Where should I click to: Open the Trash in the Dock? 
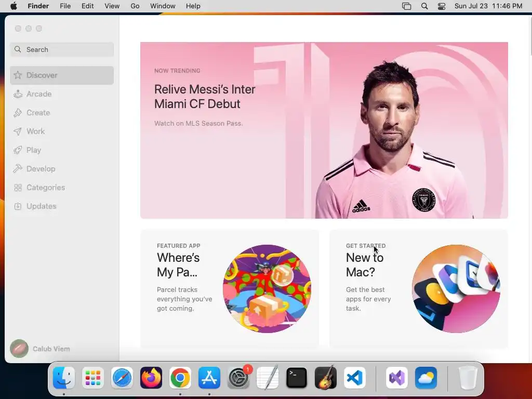468,378
